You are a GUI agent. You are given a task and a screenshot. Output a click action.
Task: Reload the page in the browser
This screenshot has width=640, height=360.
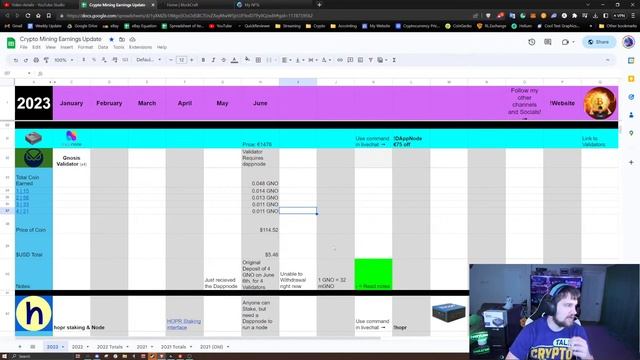tap(28, 16)
